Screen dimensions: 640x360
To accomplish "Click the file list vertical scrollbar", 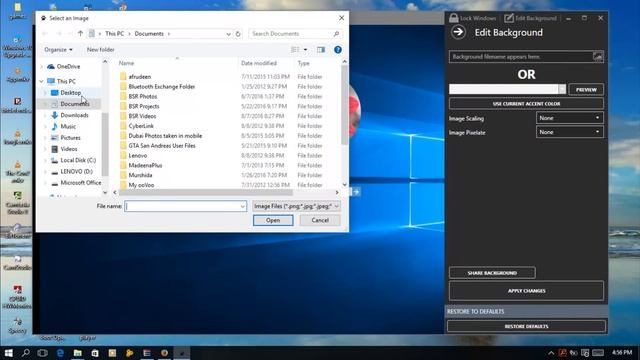I will pyautogui.click(x=344, y=105).
